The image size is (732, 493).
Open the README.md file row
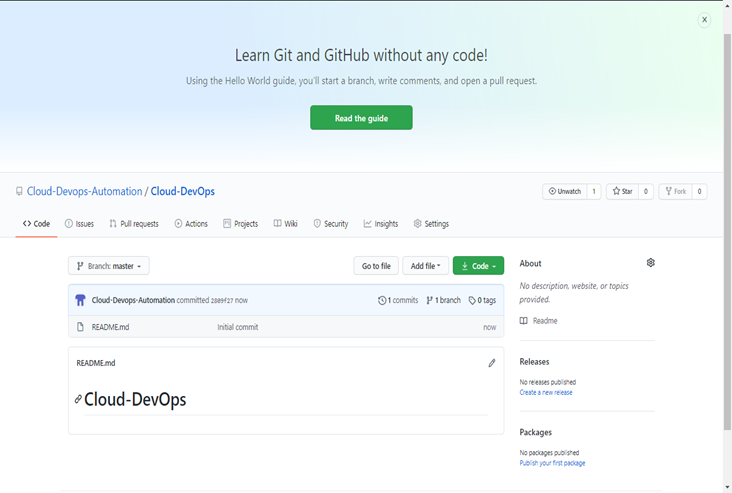[286, 327]
